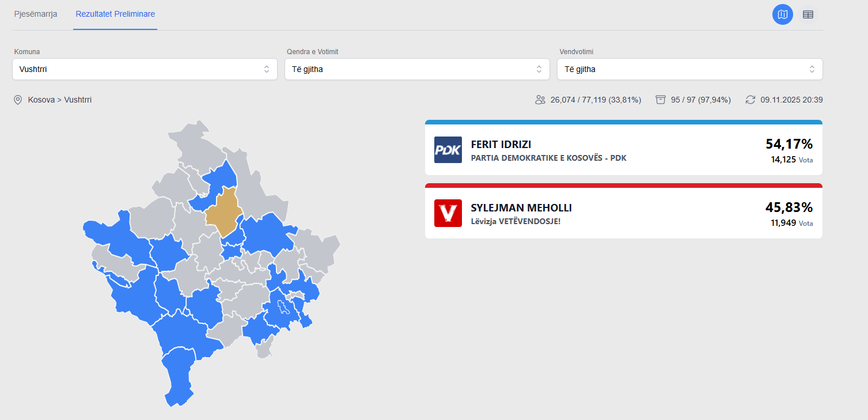Click Kosova in the breadcrumb
The height and width of the screenshot is (420, 868).
[41, 100]
